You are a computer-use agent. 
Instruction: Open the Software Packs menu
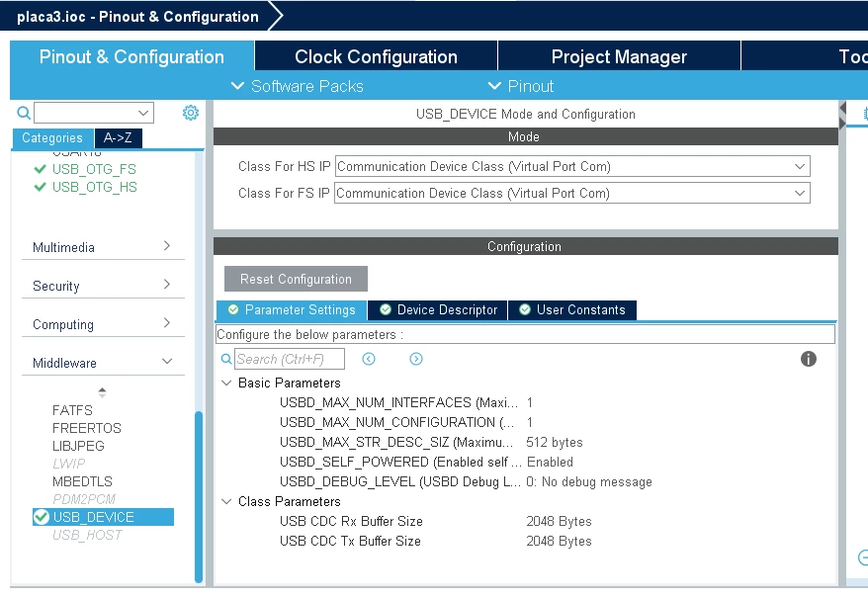coord(298,86)
